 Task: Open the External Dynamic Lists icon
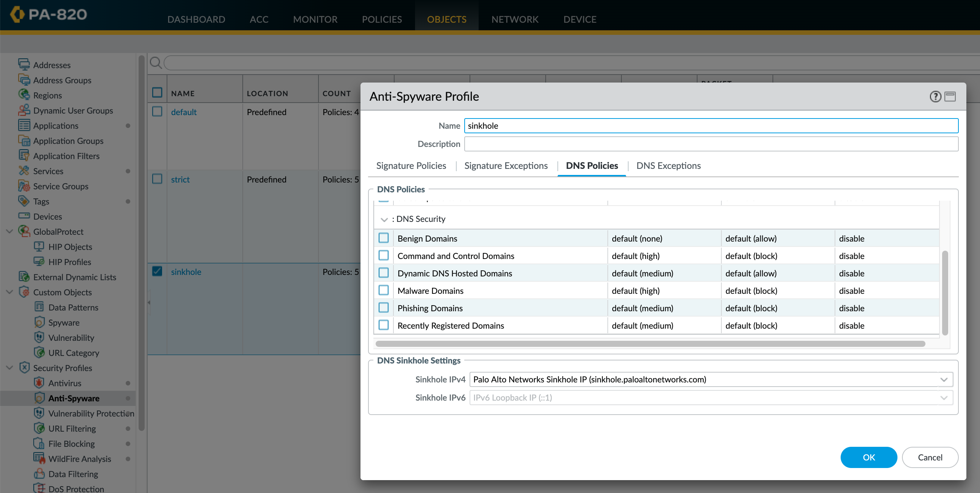click(24, 277)
